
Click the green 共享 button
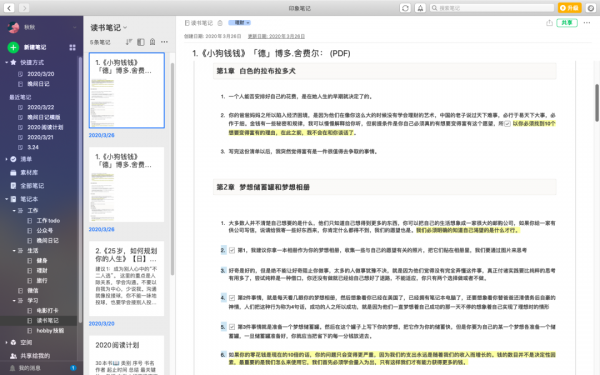pos(567,23)
